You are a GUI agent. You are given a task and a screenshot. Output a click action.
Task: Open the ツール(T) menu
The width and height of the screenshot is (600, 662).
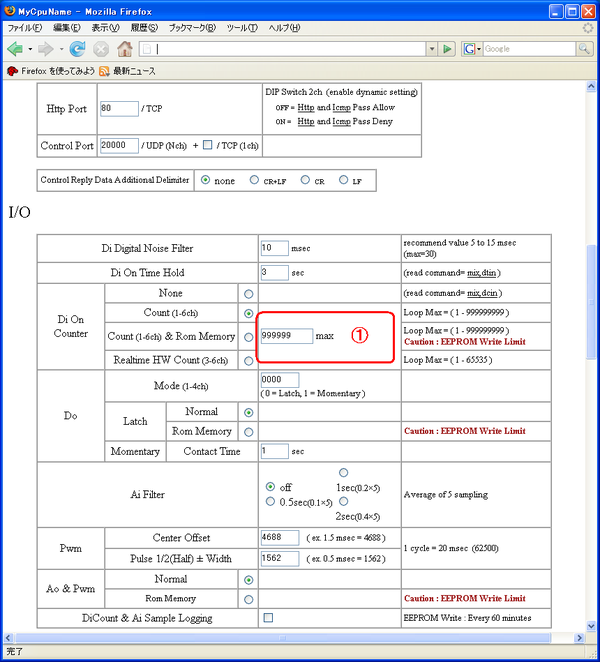242,28
